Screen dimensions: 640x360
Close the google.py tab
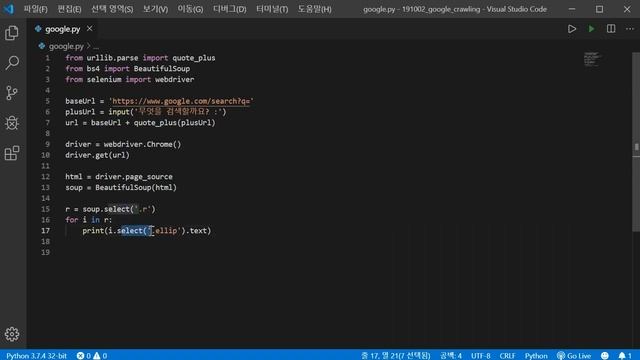point(89,29)
